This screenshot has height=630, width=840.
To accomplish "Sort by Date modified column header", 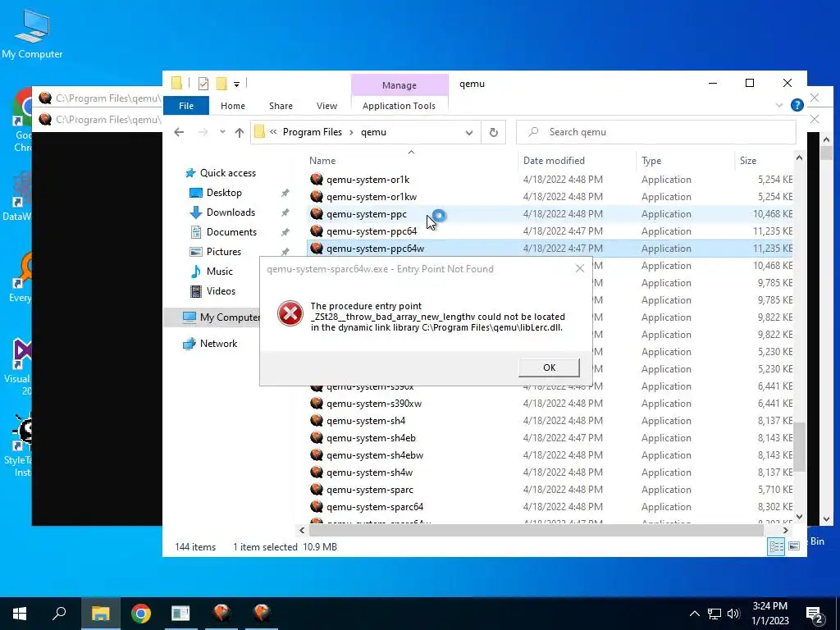I will click(x=554, y=161).
